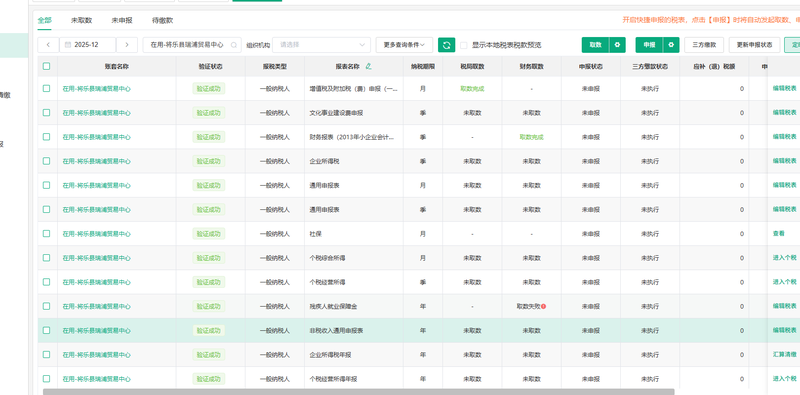Switch to the 未取数 tab

coord(81,20)
